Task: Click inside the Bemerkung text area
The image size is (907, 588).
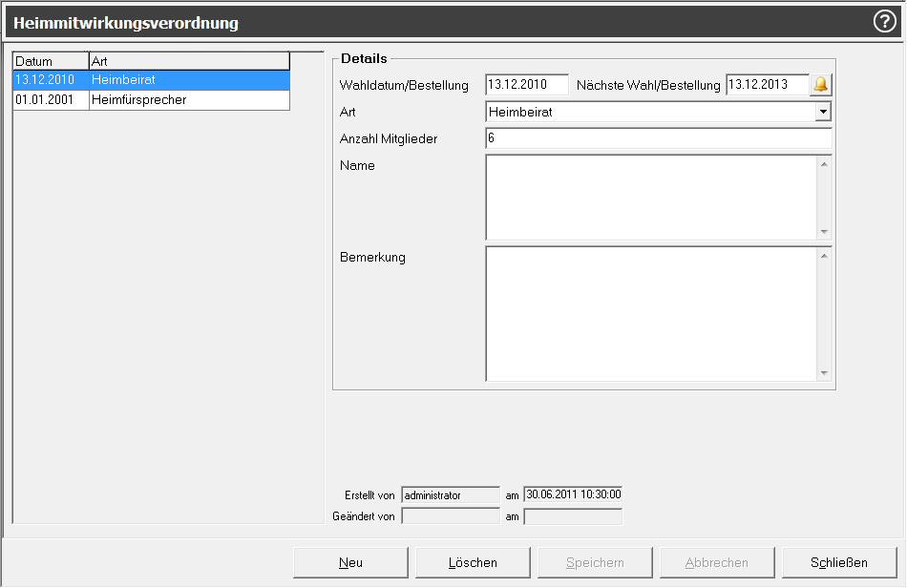Action: pyautogui.click(x=651, y=313)
